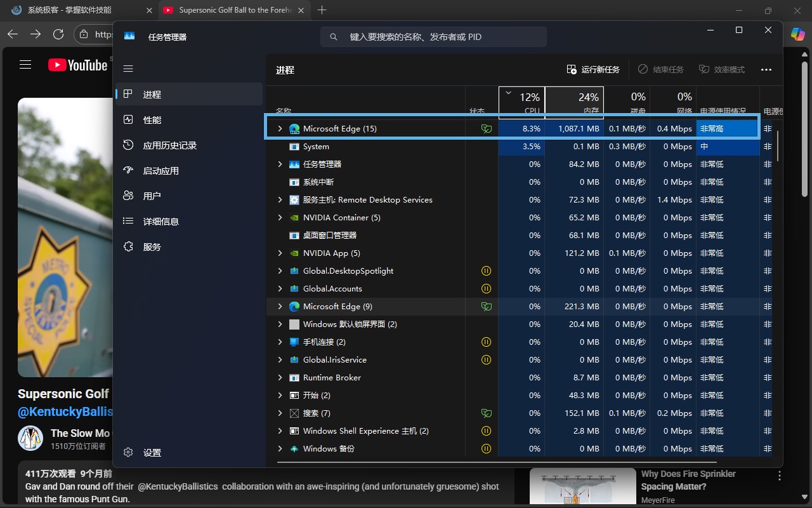
Task: Click the YouTube logo in Edge
Action: [x=77, y=65]
